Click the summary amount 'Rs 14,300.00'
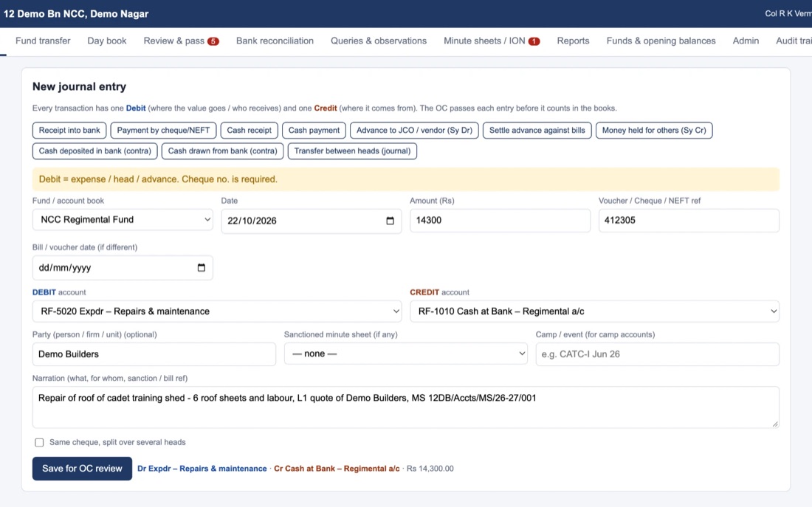The height and width of the screenshot is (507, 812). click(x=430, y=469)
